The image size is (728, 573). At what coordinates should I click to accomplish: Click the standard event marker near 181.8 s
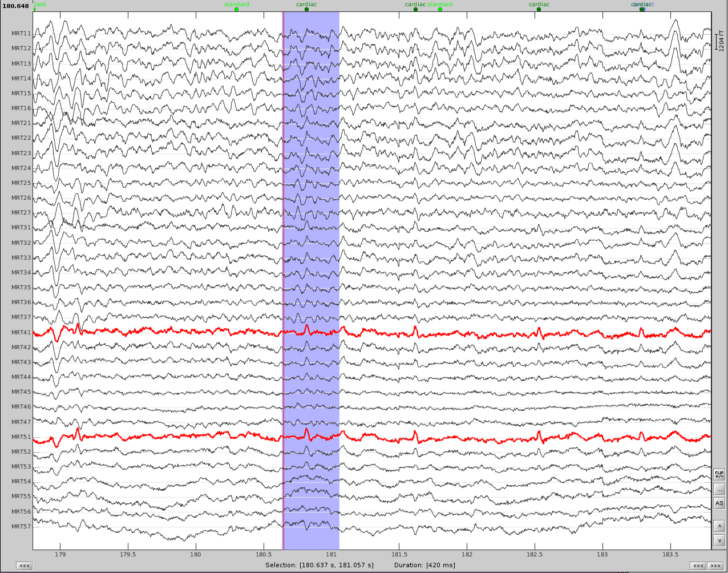pyautogui.click(x=440, y=9)
